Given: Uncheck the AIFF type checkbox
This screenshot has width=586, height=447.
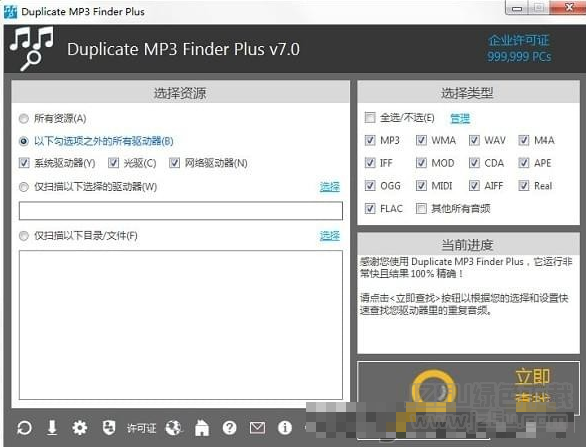Looking at the screenshot, I should coord(474,186).
